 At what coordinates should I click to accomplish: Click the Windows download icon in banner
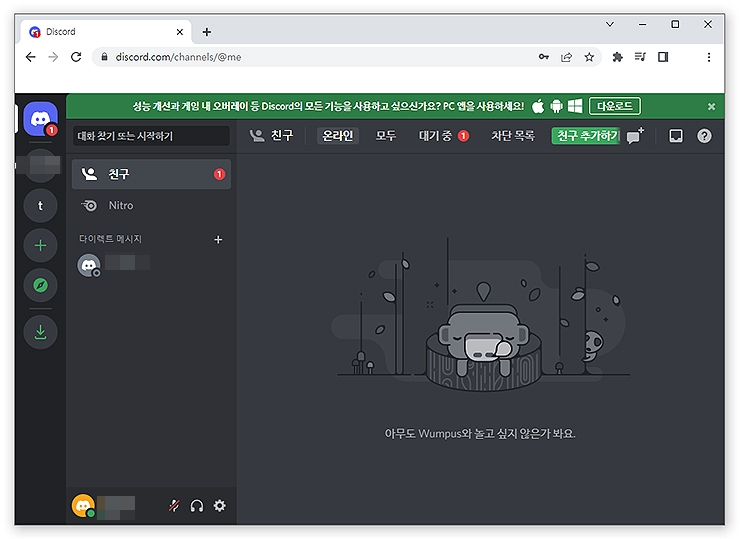pyautogui.click(x=575, y=106)
